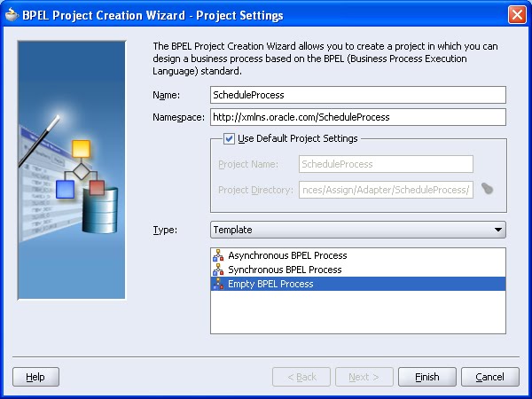Select Asynchronous BPEL Process template
532x399 pixels.
[x=358, y=255]
